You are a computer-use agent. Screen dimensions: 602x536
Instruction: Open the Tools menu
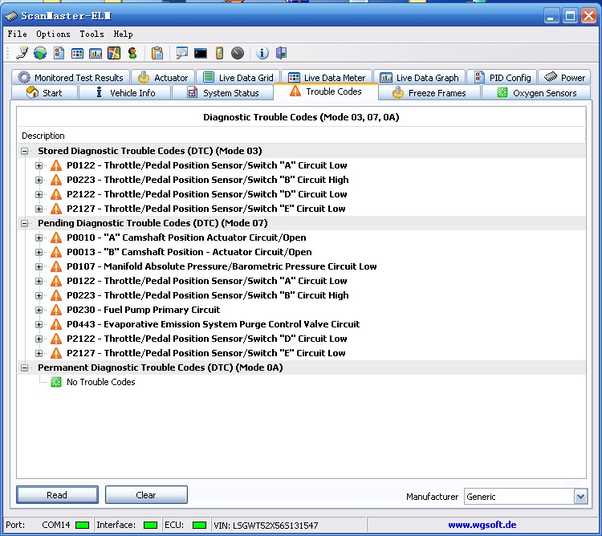point(92,34)
